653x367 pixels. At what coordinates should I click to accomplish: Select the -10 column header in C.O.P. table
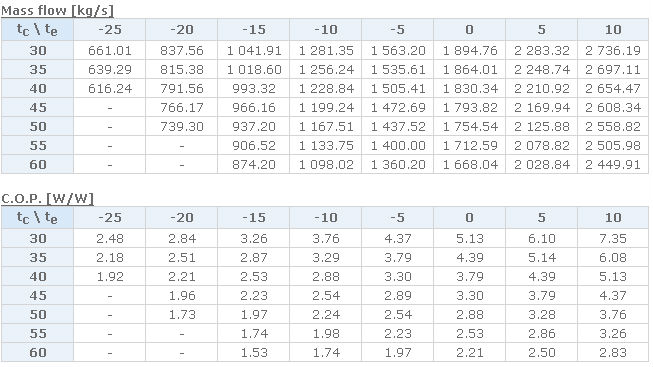326,217
